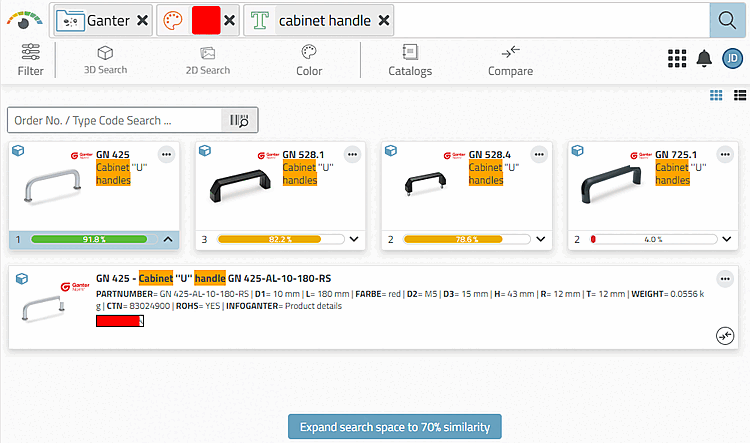Click the magnifier search button
This screenshot has height=443, width=750.
pyautogui.click(x=727, y=21)
